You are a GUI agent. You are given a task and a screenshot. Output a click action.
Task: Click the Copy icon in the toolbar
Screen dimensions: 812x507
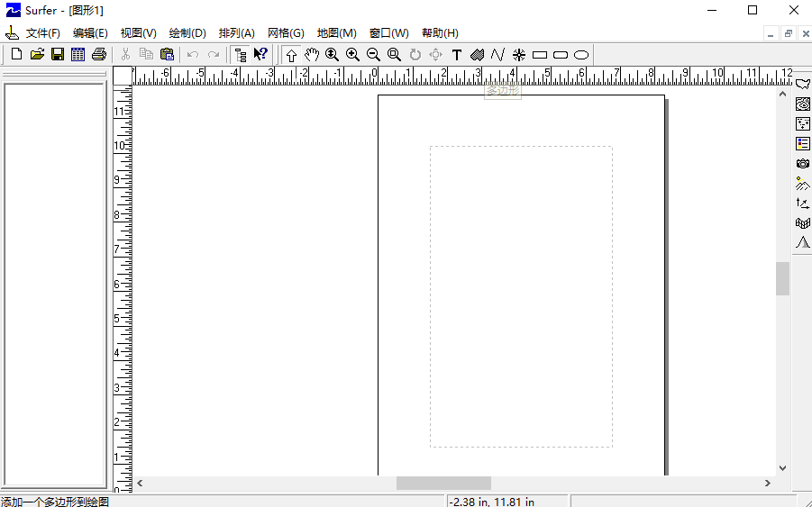point(146,54)
